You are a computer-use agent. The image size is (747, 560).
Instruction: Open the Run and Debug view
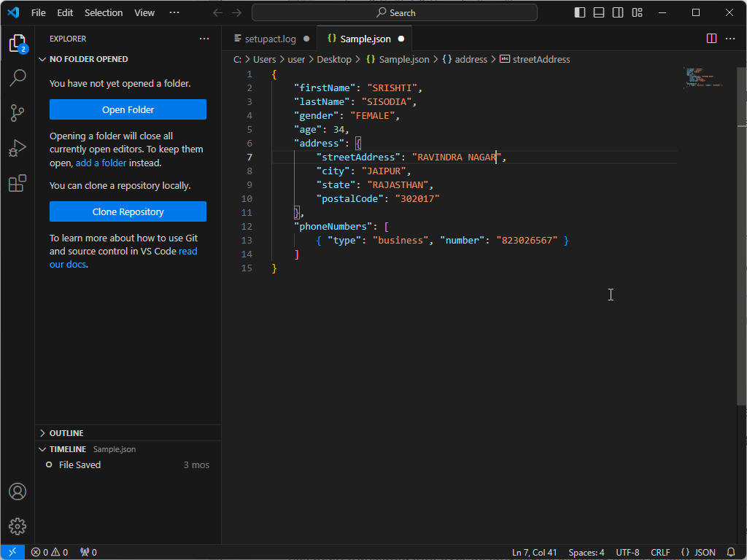click(18, 148)
